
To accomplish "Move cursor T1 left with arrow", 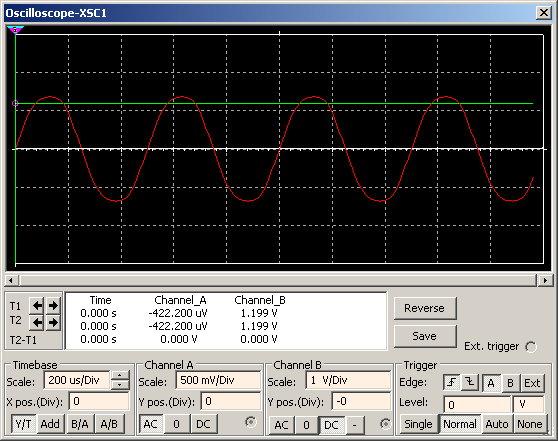I will click(x=37, y=305).
